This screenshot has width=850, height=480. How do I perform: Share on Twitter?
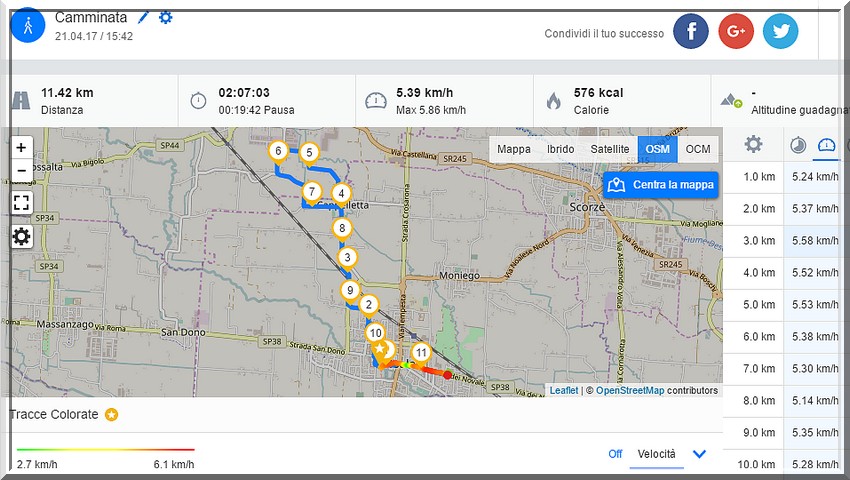[780, 31]
